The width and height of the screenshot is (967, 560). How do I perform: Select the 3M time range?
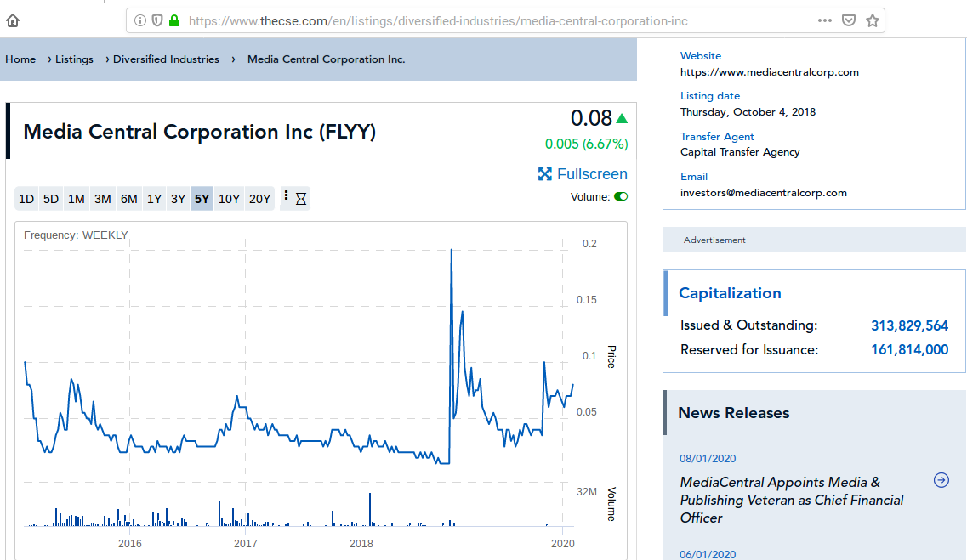click(102, 199)
